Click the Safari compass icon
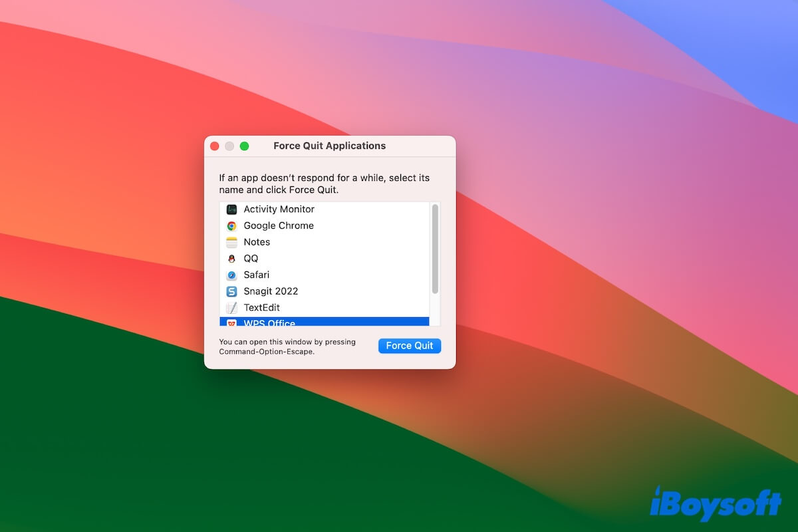Image resolution: width=798 pixels, height=532 pixels. (x=232, y=275)
